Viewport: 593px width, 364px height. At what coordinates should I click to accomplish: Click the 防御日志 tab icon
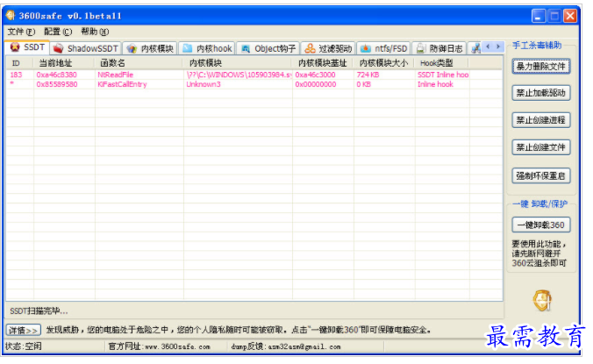click(x=420, y=48)
